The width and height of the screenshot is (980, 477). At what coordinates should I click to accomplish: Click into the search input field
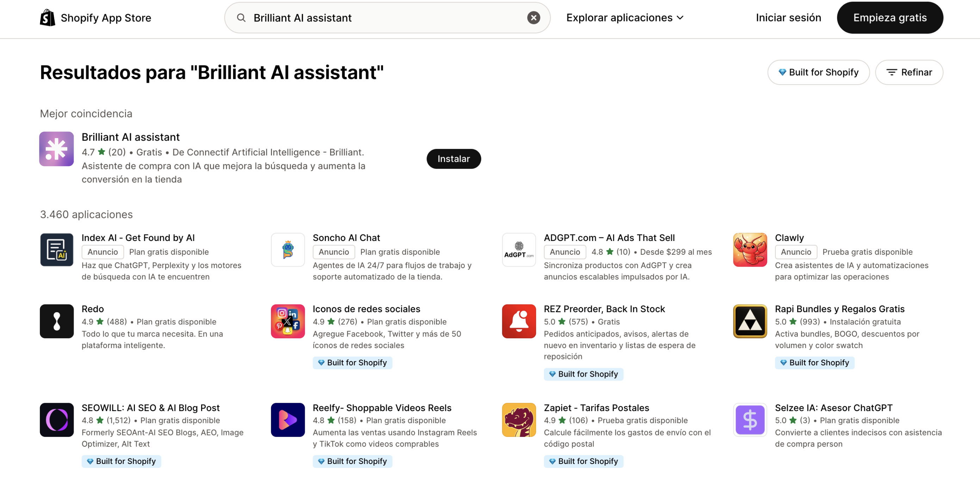pos(387,18)
